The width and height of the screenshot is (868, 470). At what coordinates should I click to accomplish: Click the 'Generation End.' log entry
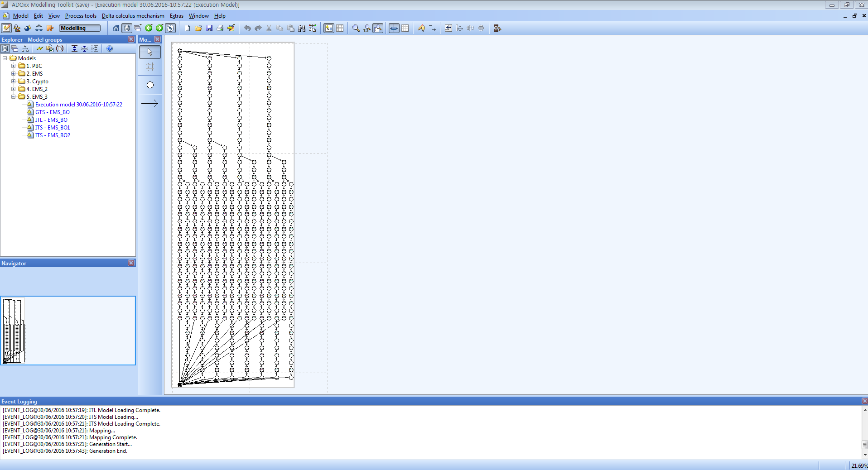tap(108, 451)
